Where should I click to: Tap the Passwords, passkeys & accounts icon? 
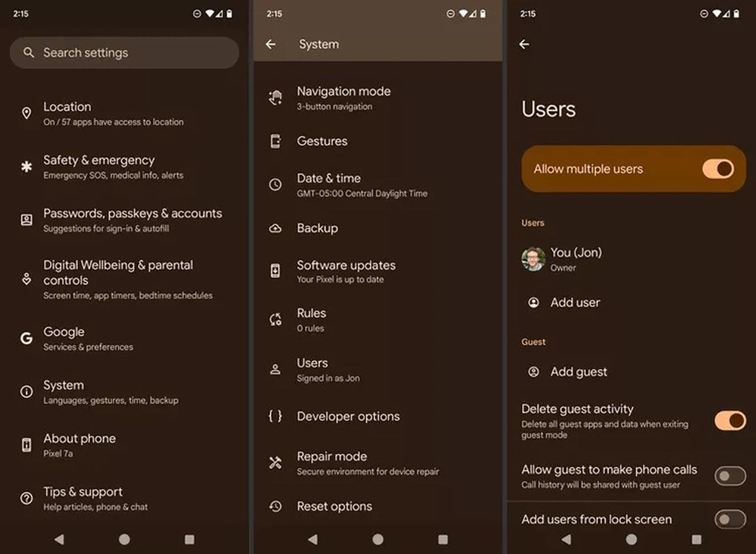pyautogui.click(x=26, y=220)
